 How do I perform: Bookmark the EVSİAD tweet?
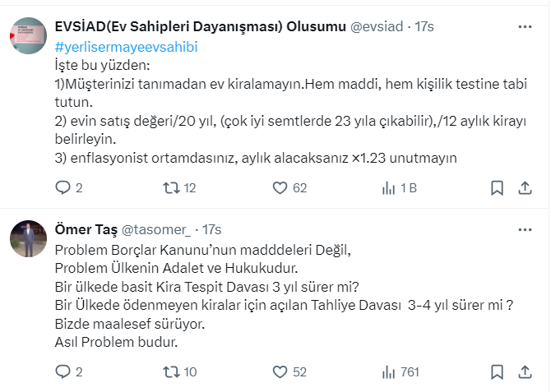click(497, 188)
